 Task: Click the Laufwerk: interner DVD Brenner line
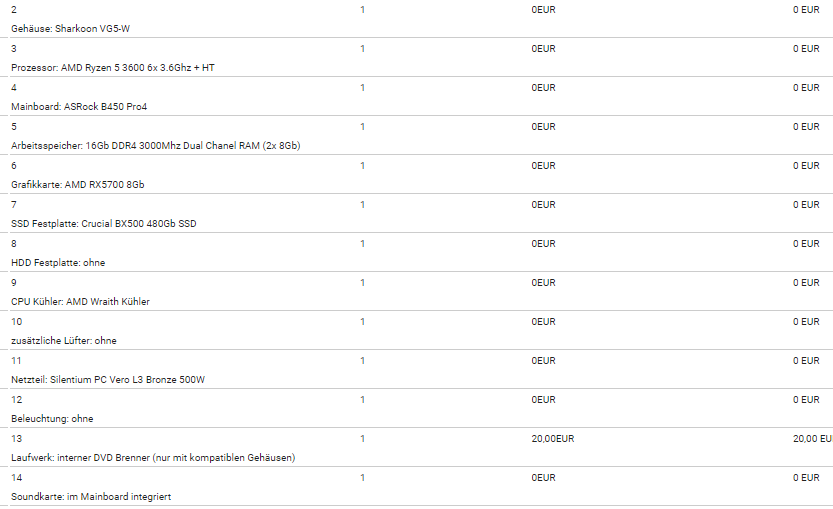point(153,457)
